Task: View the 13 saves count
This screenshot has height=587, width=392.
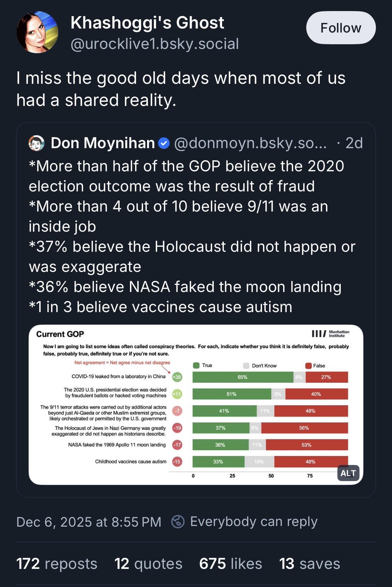Action: (x=309, y=564)
